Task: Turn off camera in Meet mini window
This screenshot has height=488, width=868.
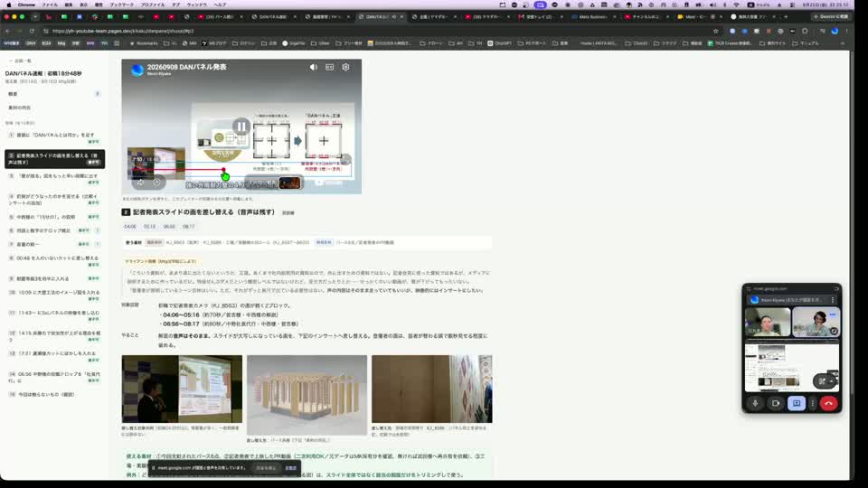Action: point(776,403)
